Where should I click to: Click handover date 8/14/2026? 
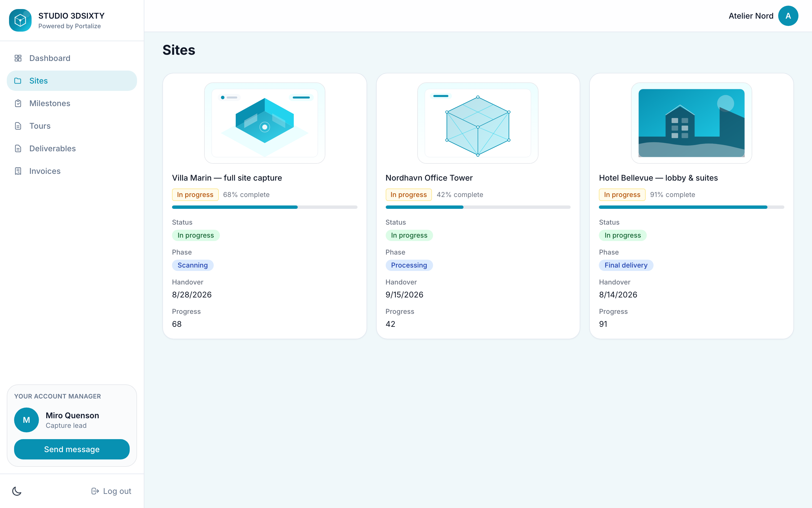618,295
